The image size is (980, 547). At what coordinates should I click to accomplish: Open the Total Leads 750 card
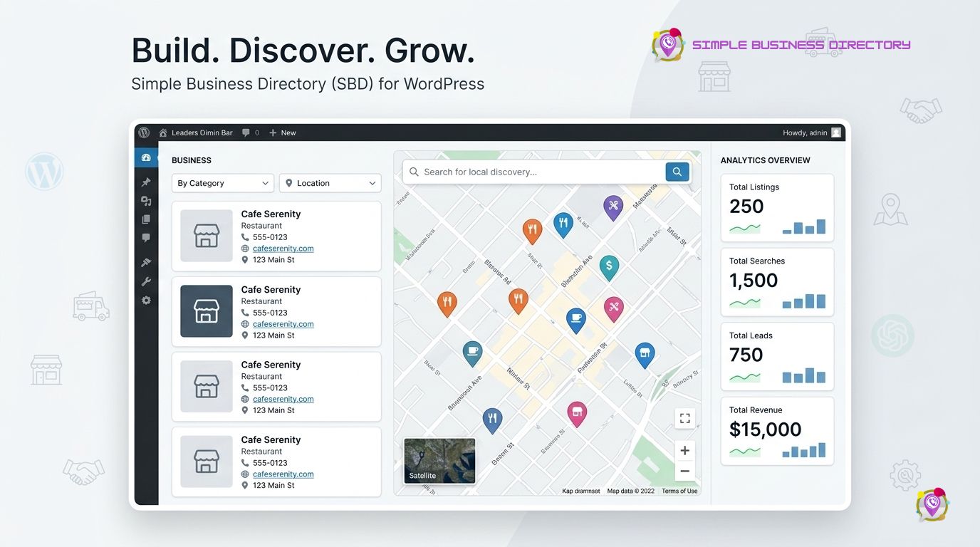(x=777, y=357)
